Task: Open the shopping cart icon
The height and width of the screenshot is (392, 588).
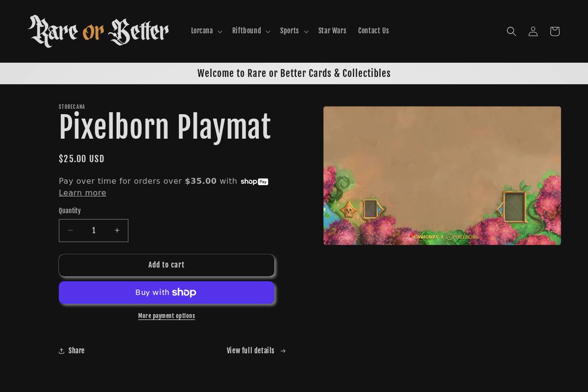Action: coord(554,31)
